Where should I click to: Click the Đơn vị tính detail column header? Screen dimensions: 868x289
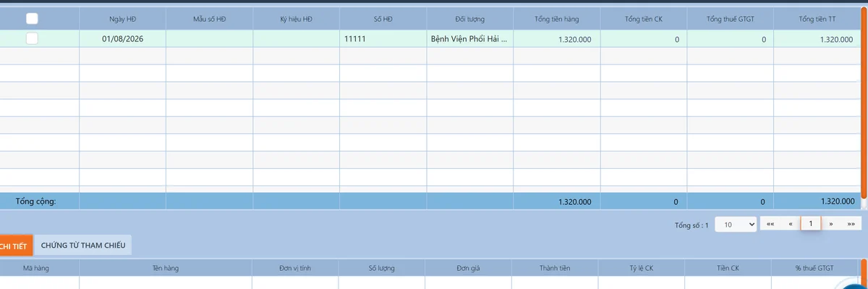click(x=295, y=268)
